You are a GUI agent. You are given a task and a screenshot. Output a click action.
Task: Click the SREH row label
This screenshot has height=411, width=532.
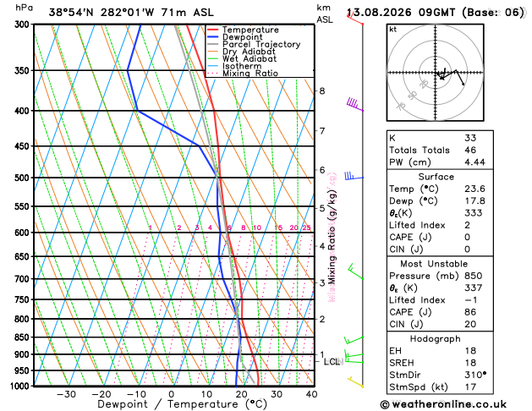(402, 363)
